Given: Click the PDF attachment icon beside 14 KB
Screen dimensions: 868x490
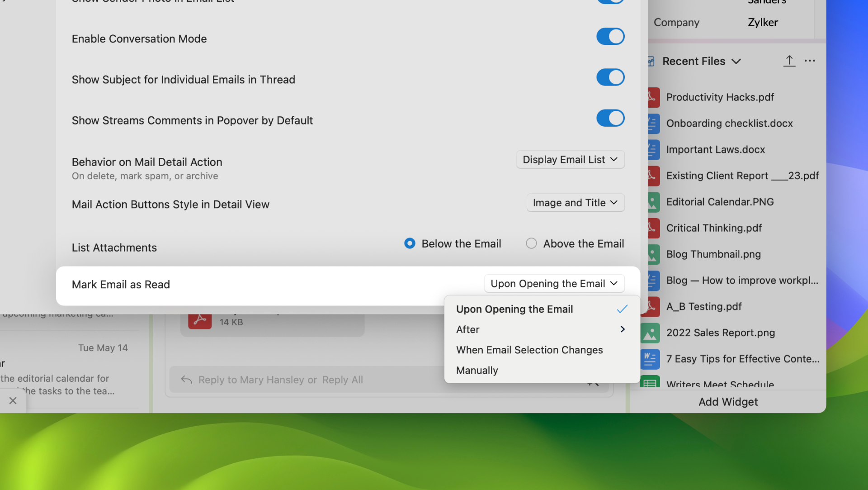Looking at the screenshot, I should click(x=200, y=320).
